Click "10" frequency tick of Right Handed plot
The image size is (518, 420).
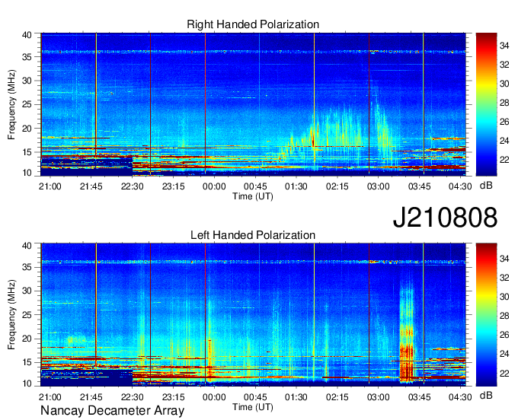click(x=27, y=173)
